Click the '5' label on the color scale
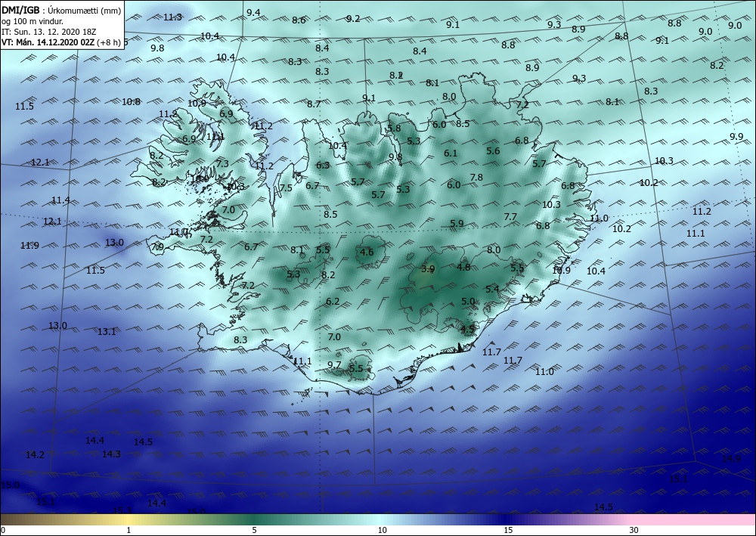Viewport: 756px width, 536px height. (x=254, y=531)
